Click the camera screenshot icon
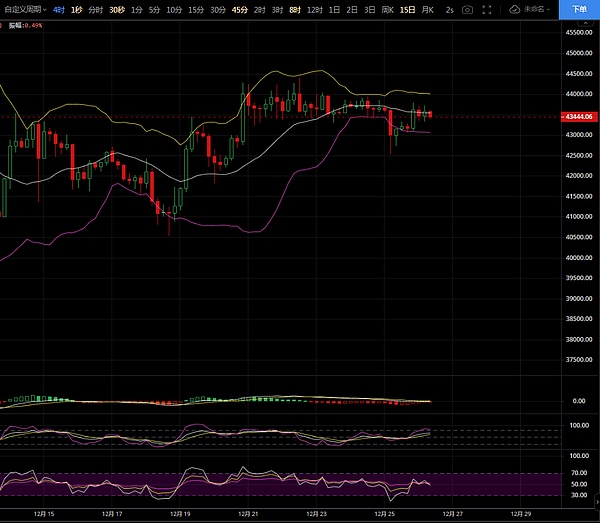600x523 pixels. pyautogui.click(x=467, y=9)
